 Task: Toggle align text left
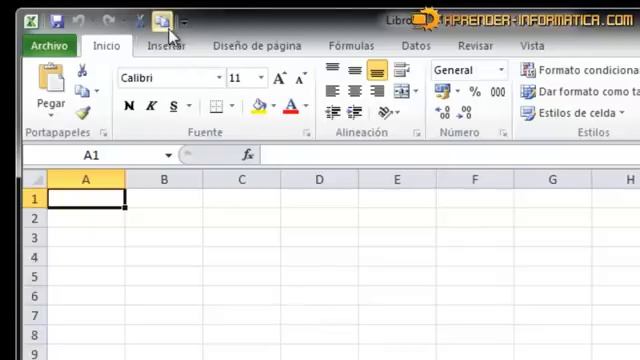click(x=333, y=91)
